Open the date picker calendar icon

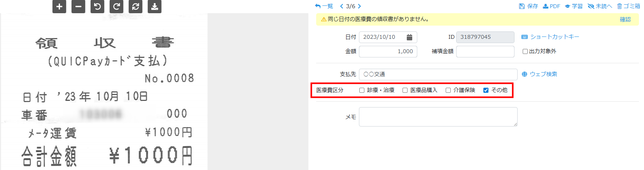click(x=409, y=37)
